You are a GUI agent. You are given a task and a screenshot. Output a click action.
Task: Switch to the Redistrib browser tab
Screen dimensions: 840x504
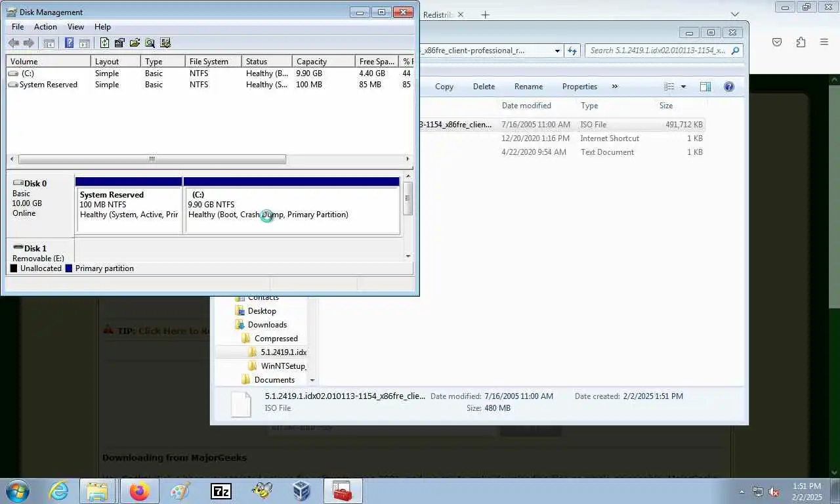(x=438, y=14)
